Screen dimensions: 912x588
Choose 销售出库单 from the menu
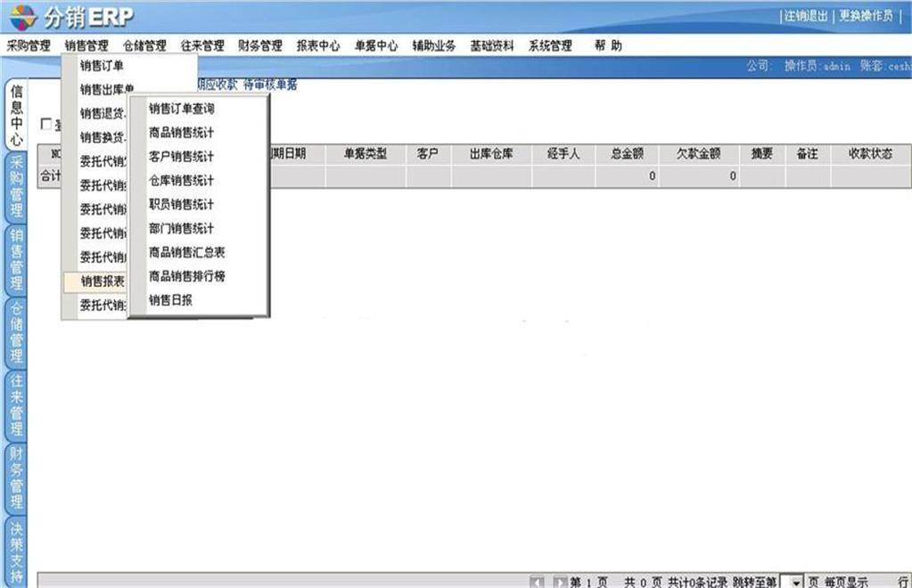(x=107, y=89)
